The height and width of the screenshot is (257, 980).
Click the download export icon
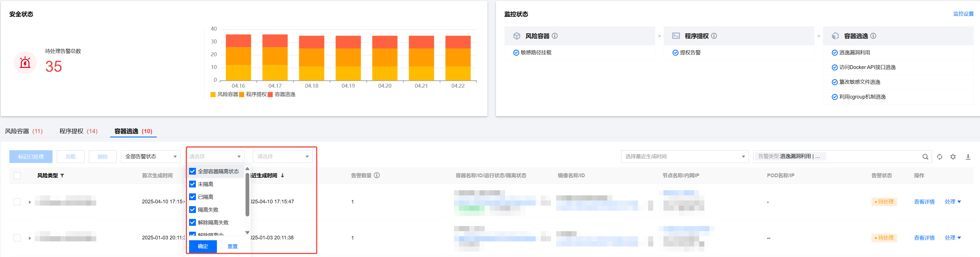[968, 157]
